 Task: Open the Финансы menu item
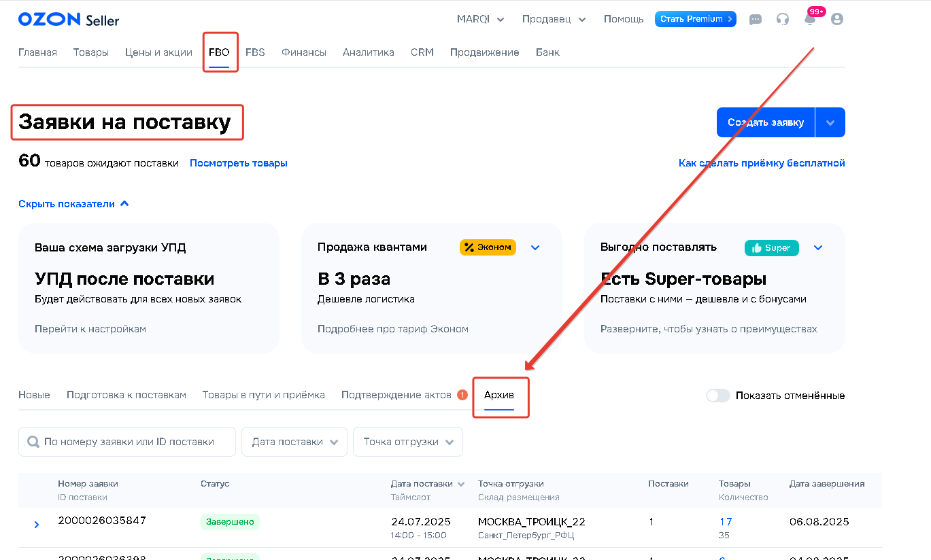click(x=304, y=52)
